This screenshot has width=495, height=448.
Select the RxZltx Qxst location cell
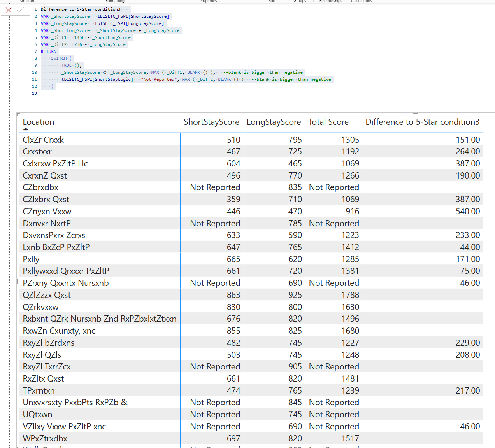click(43, 379)
